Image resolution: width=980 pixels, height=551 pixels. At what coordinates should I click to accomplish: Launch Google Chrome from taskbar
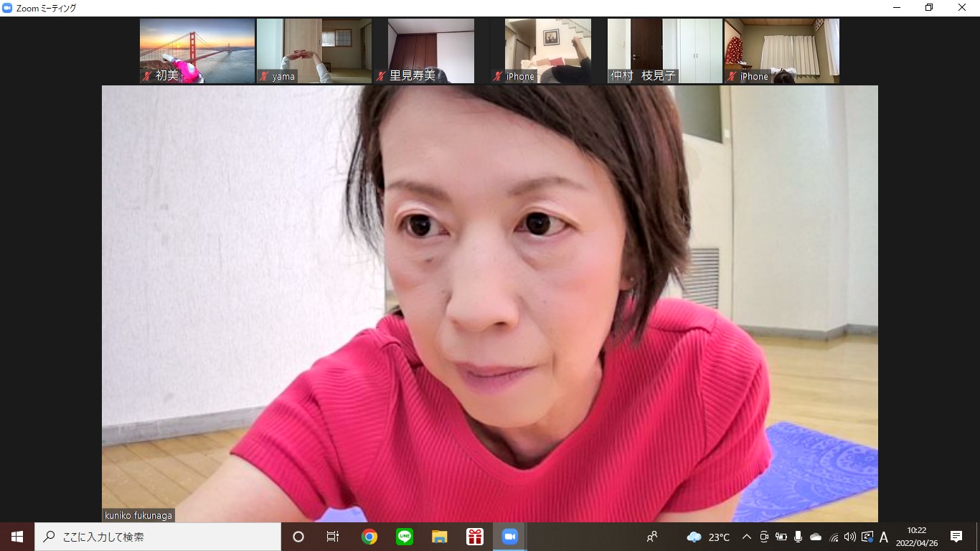[x=369, y=537]
